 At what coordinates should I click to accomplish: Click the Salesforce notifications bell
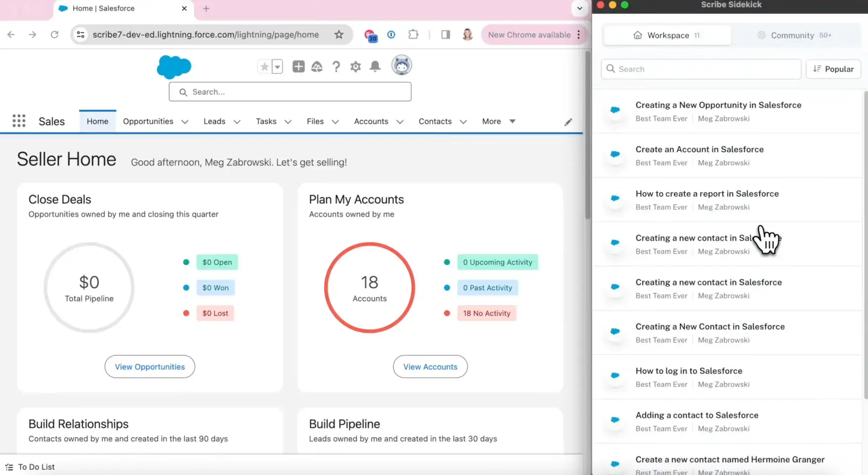(375, 66)
